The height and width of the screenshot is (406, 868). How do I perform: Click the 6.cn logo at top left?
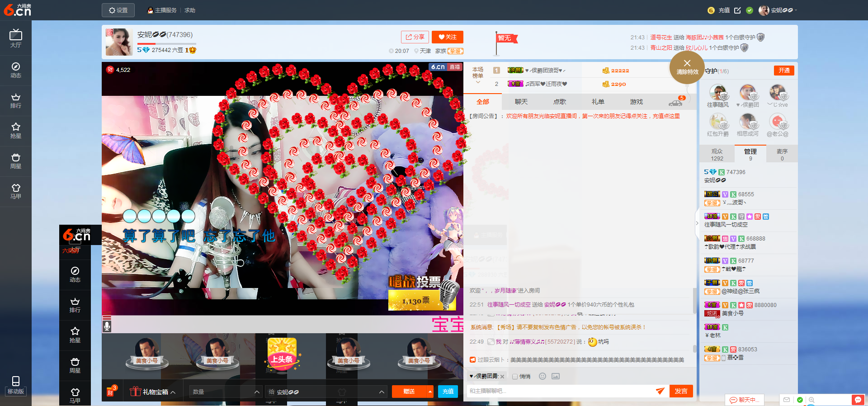(18, 10)
